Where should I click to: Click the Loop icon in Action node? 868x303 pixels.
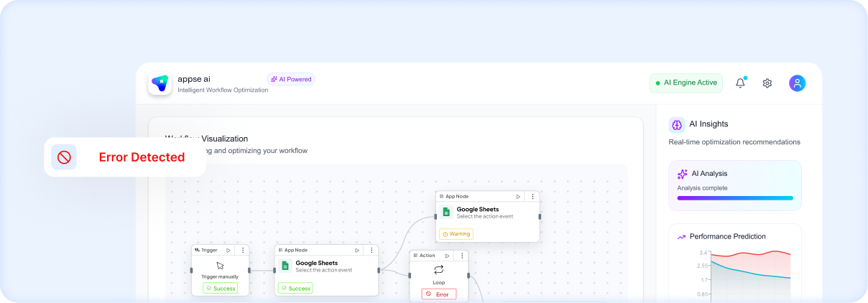(x=438, y=269)
